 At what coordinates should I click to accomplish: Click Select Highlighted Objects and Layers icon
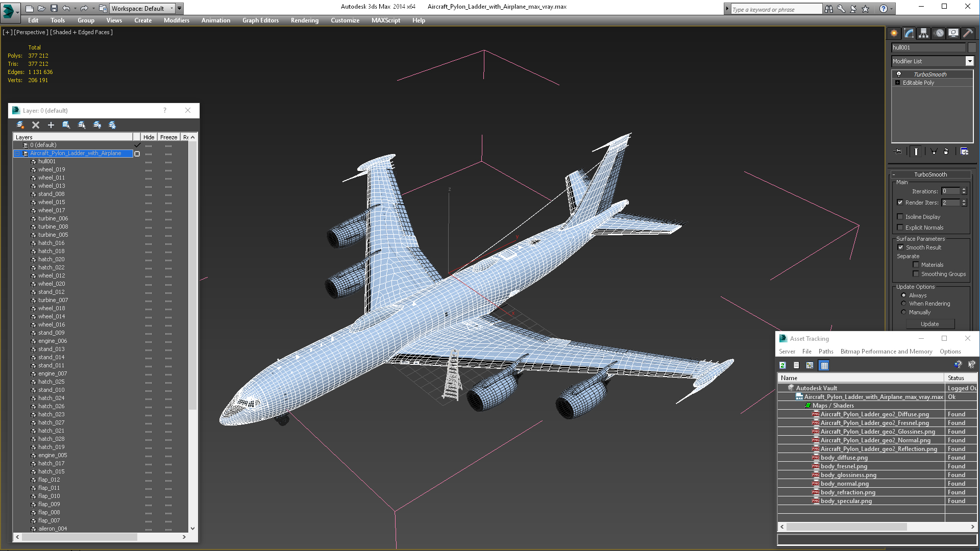coord(66,125)
